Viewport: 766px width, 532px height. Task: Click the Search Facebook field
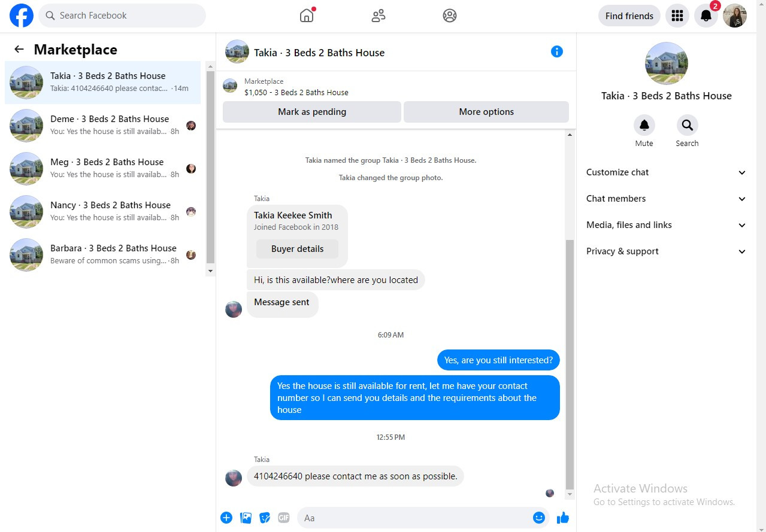pyautogui.click(x=122, y=16)
